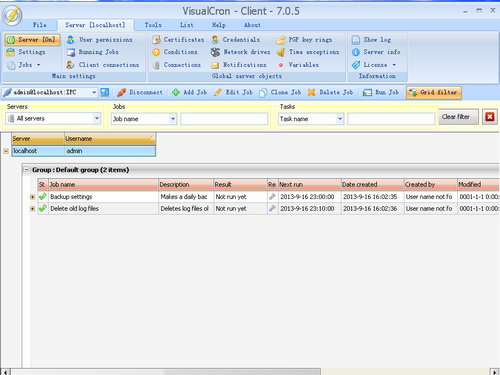Open Variables
Viewport: 500px width, 375px height.
(x=298, y=65)
